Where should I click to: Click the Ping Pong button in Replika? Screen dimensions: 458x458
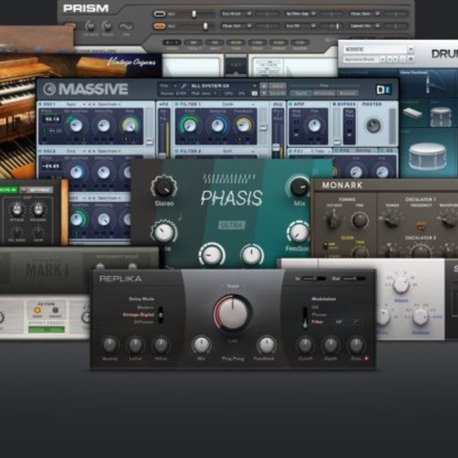click(233, 358)
